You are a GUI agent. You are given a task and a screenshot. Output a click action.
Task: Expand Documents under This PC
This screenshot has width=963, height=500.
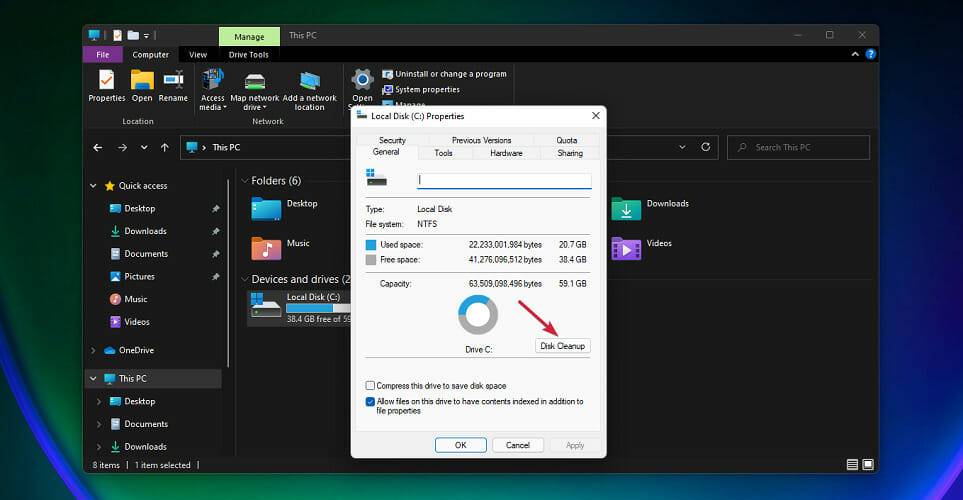pos(99,424)
